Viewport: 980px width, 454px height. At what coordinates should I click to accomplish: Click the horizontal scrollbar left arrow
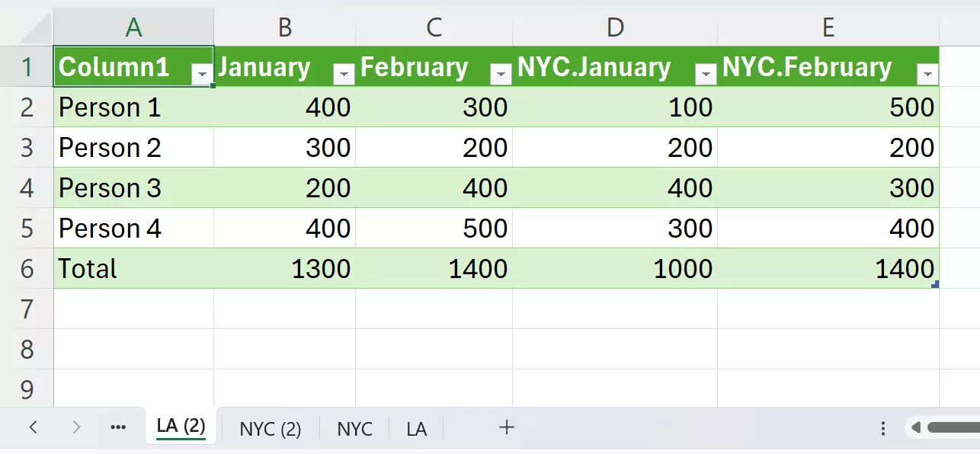pos(916,427)
